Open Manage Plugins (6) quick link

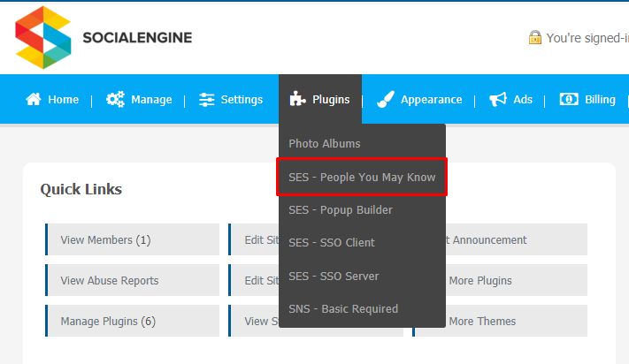[x=133, y=321]
